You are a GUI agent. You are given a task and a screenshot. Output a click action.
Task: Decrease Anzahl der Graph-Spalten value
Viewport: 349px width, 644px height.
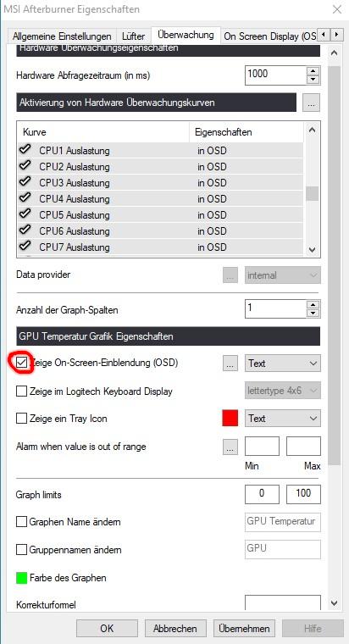(x=313, y=314)
